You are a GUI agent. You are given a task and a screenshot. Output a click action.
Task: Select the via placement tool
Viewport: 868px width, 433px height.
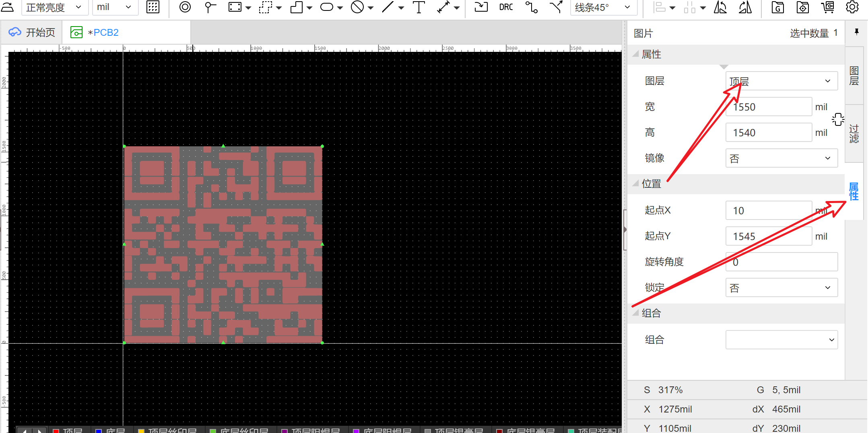[185, 7]
